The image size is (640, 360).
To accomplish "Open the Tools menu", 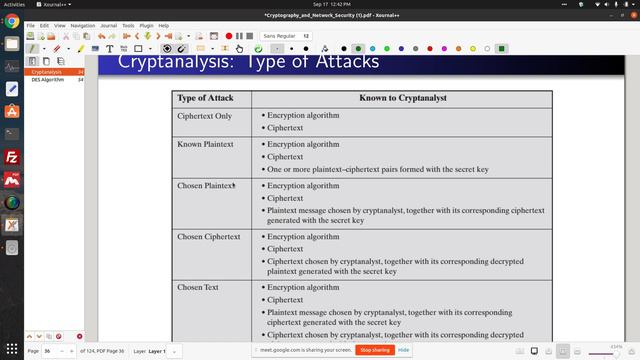I will (x=128, y=25).
